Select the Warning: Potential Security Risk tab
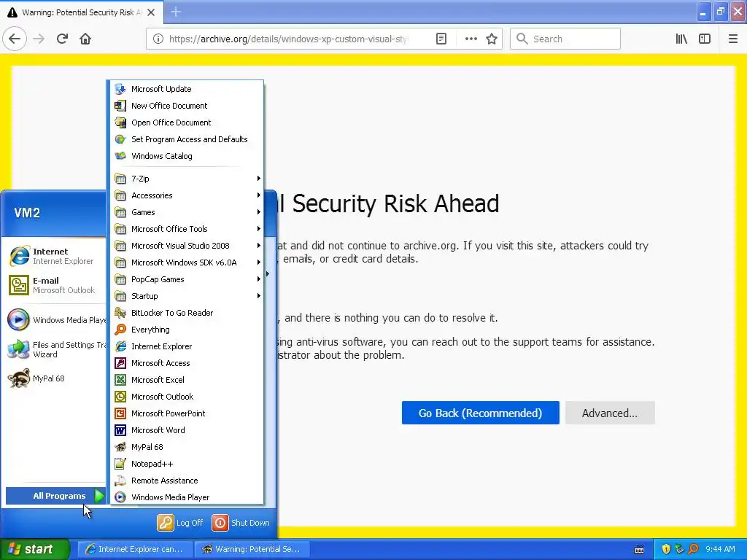 tap(81, 12)
